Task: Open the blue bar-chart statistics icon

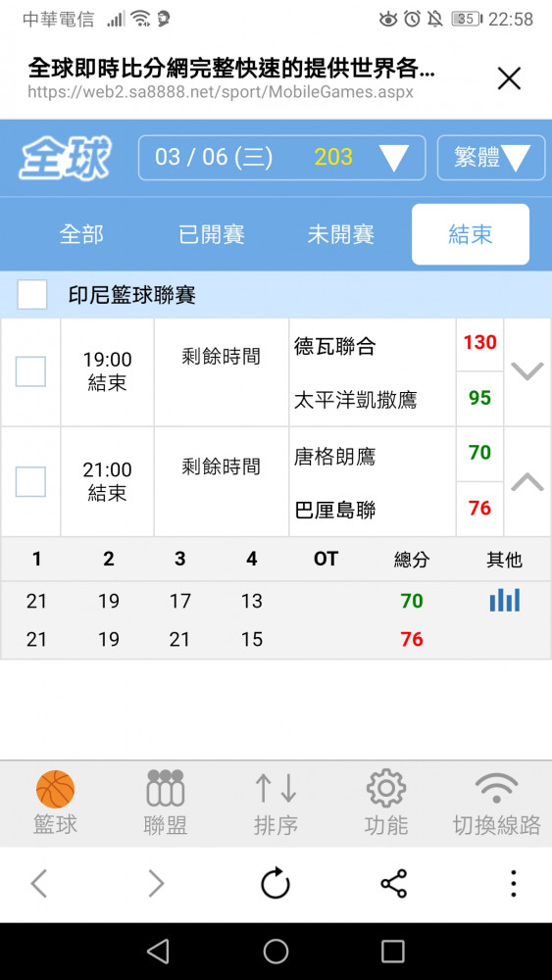Action: (505, 601)
